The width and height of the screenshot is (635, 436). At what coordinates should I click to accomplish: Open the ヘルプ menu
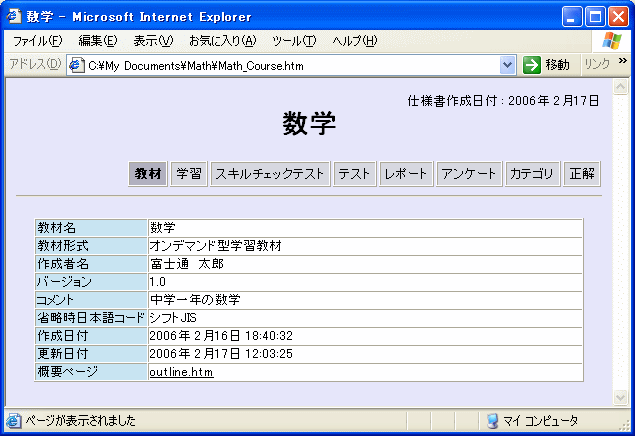point(354,41)
